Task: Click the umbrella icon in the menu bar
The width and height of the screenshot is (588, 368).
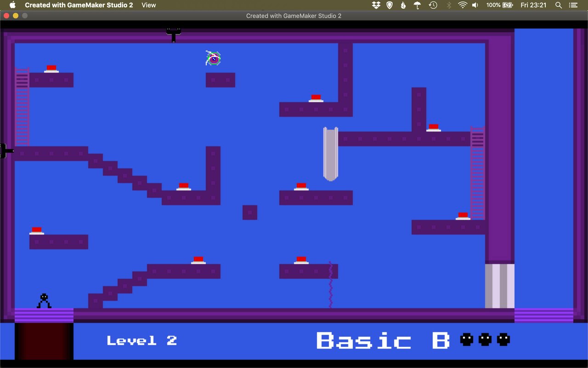Action: [417, 5]
